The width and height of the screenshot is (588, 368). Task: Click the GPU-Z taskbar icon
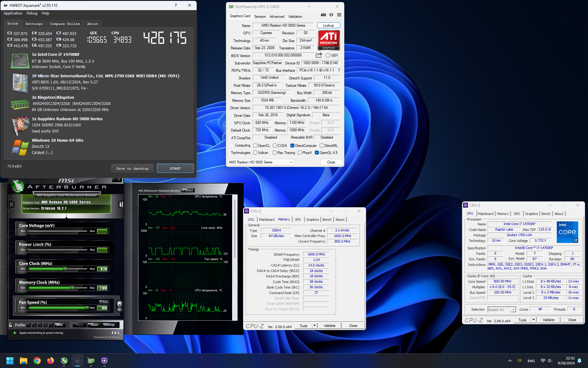(91, 361)
